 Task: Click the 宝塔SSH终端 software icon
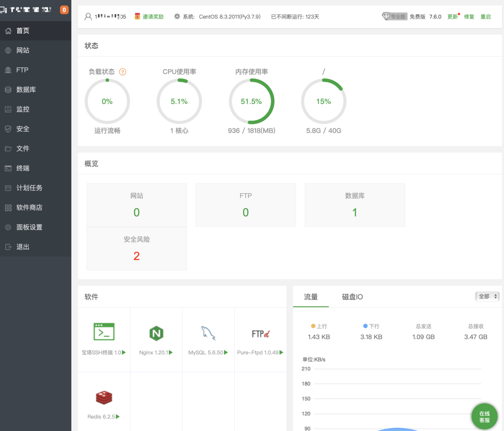[104, 332]
